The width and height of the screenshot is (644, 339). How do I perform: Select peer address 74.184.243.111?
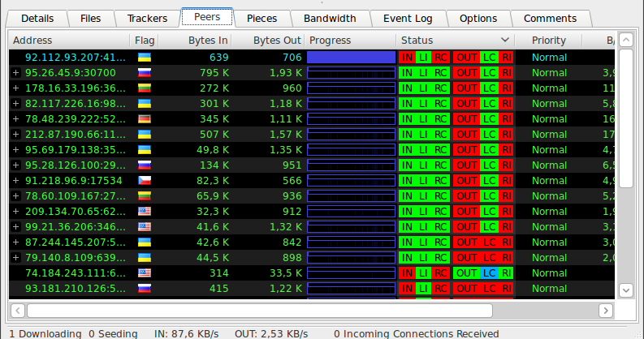pos(76,273)
